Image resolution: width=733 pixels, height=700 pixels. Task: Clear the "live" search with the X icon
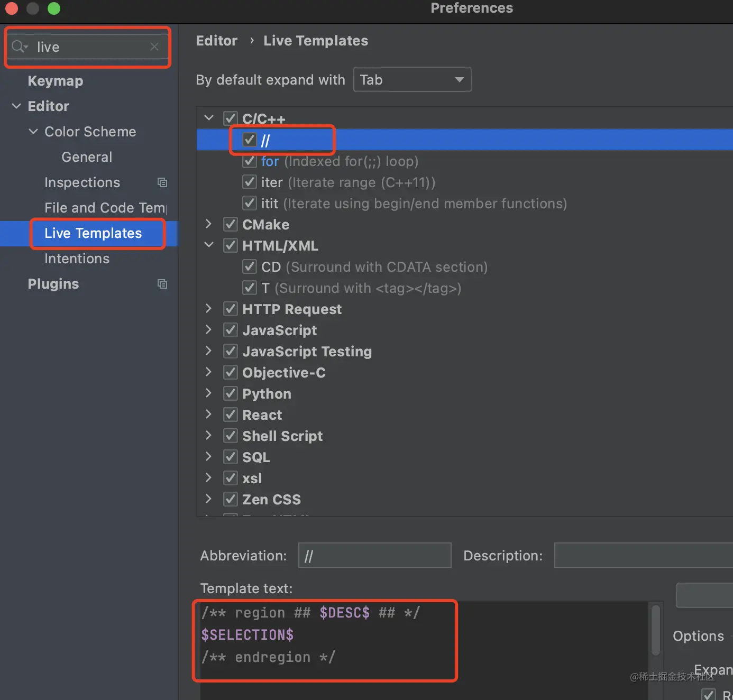(154, 47)
